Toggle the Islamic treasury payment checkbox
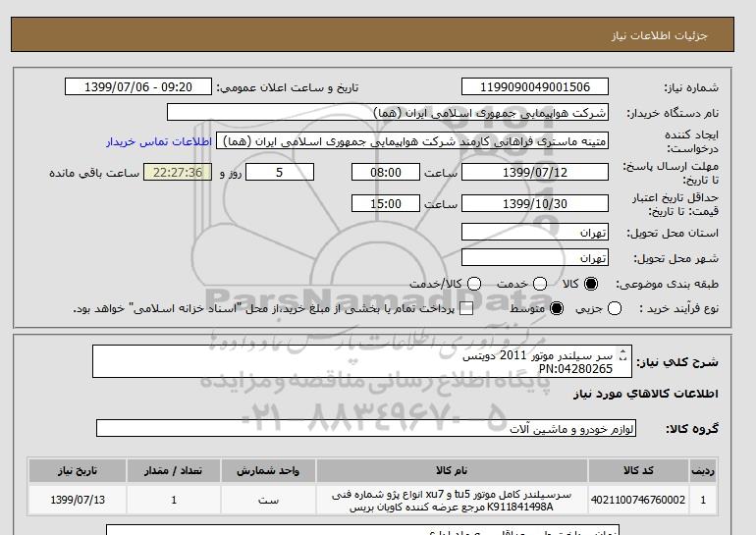The height and width of the screenshot is (535, 756). click(466, 309)
